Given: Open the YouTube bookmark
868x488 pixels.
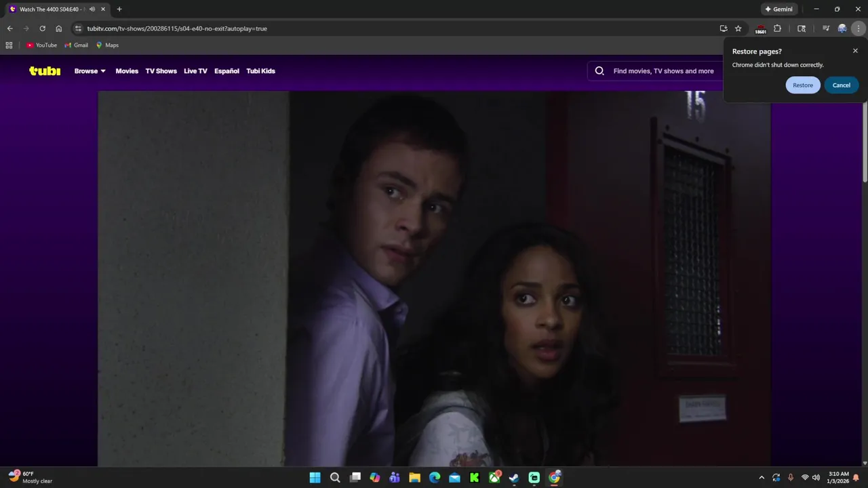Looking at the screenshot, I should (x=41, y=45).
